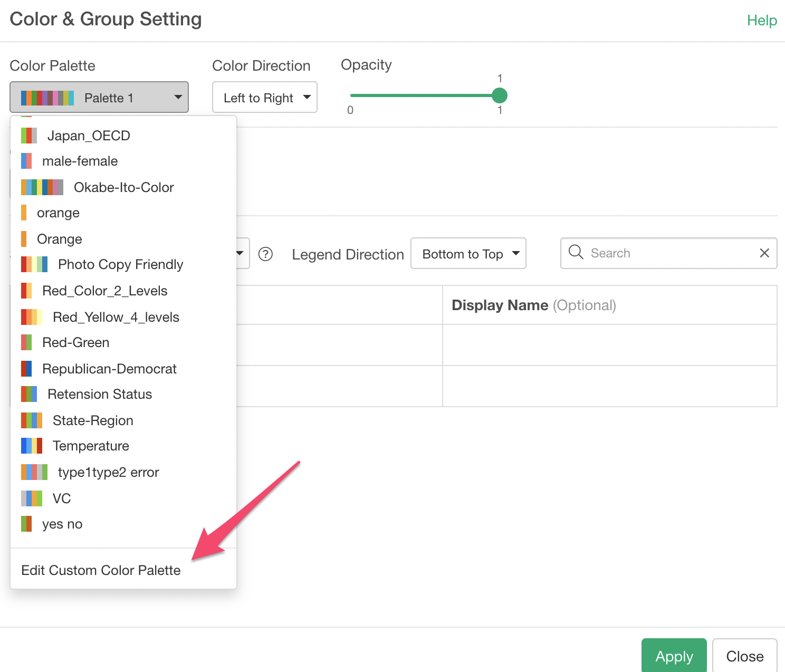The width and height of the screenshot is (785, 672).
Task: Choose the Temperature palette
Action: [x=123, y=446]
